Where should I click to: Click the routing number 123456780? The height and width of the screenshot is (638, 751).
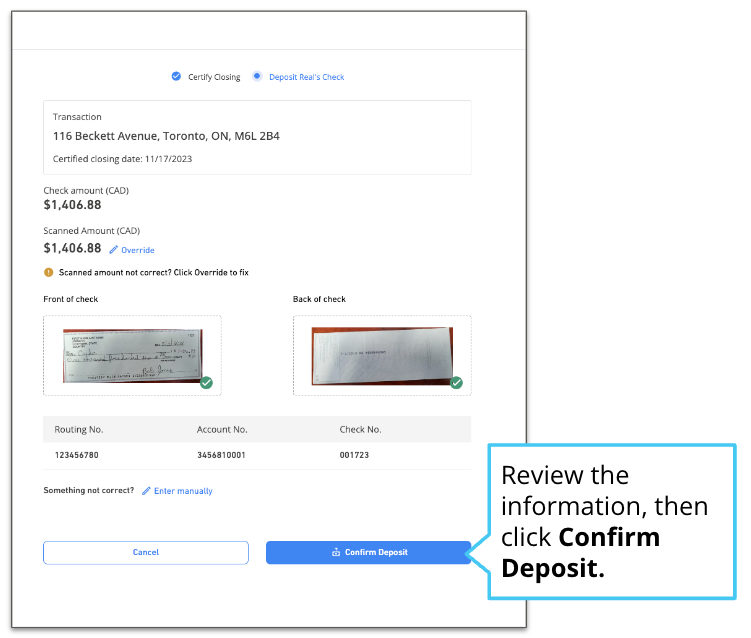coord(77,455)
